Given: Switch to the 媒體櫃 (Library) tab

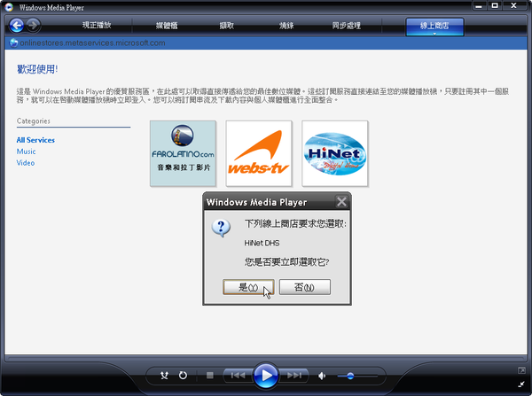Looking at the screenshot, I should tap(167, 26).
